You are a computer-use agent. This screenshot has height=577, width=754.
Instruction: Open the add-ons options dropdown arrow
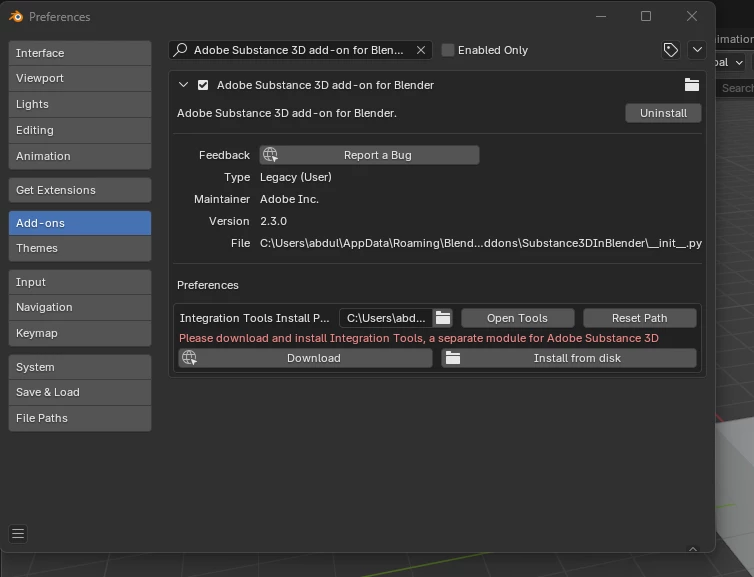pos(697,50)
